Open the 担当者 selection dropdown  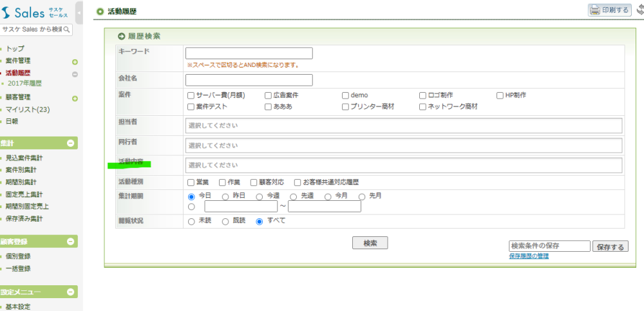(403, 126)
